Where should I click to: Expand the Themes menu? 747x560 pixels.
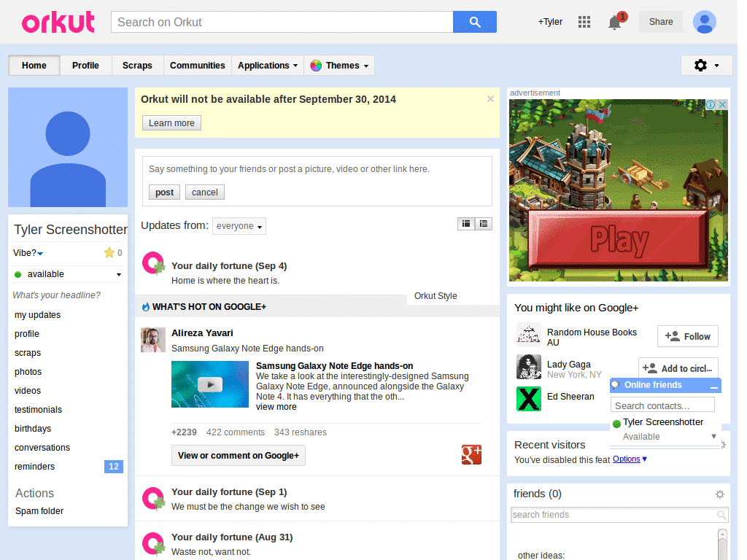(x=339, y=65)
